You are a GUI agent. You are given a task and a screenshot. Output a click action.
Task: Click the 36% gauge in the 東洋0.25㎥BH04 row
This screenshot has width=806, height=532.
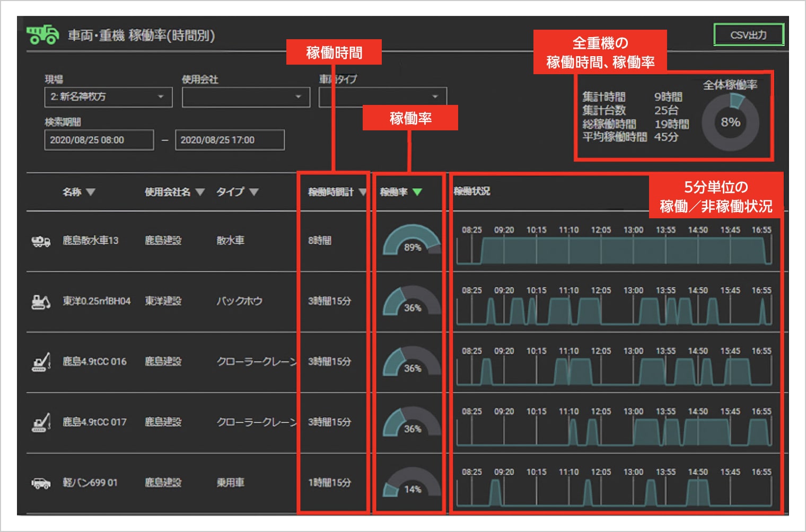point(412,301)
